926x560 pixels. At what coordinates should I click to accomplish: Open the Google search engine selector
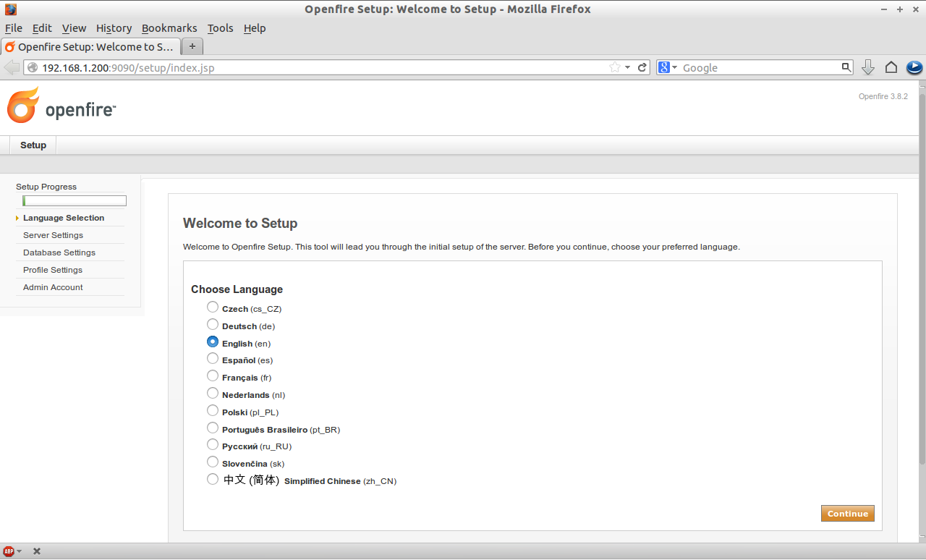pos(668,67)
